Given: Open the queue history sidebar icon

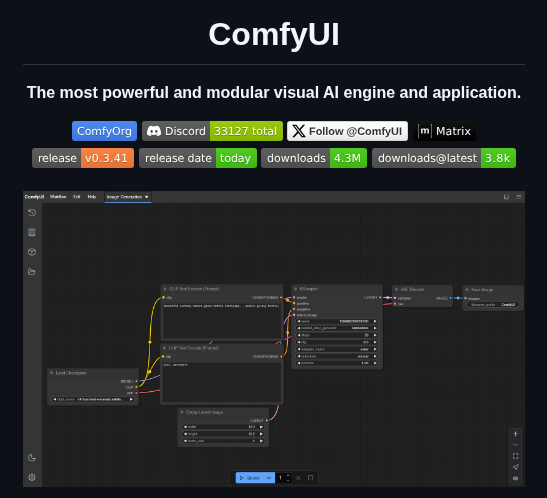Looking at the screenshot, I should coord(32,212).
